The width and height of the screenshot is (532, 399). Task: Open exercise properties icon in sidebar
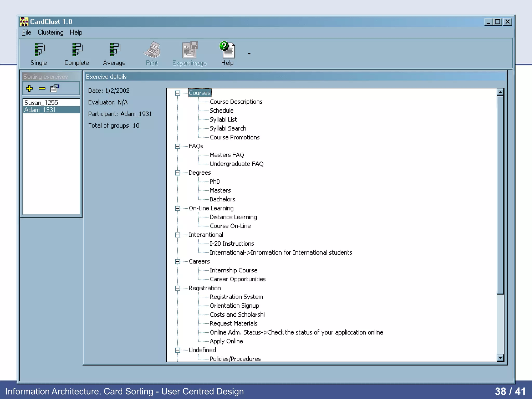point(55,89)
